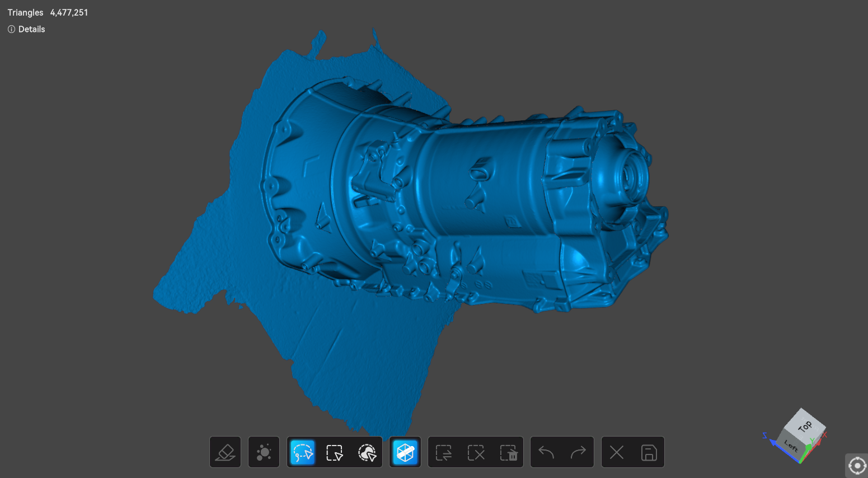868x478 pixels.
Task: Open the view navigation target icon
Action: (x=857, y=466)
